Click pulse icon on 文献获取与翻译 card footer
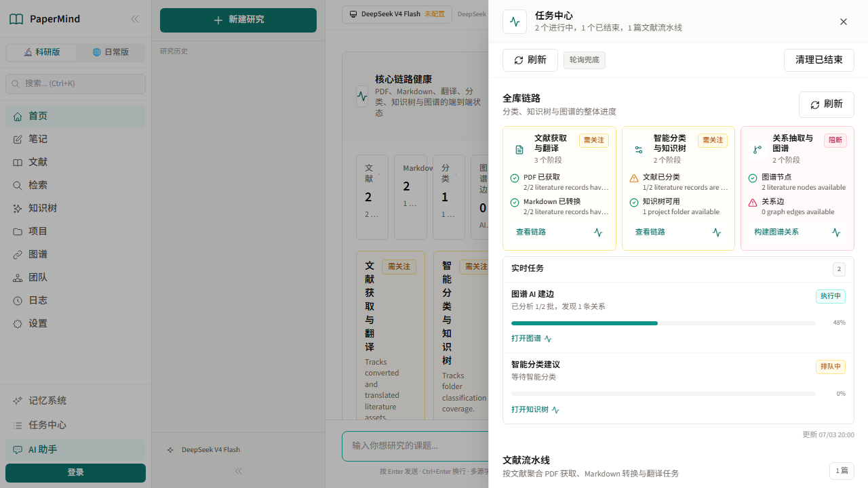 pyautogui.click(x=598, y=232)
